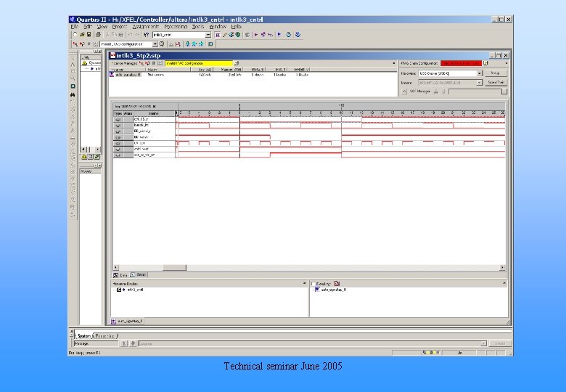The image size is (566, 392).
Task: Click the Autorun Analysis icon in second toolbar
Action: click(82, 44)
